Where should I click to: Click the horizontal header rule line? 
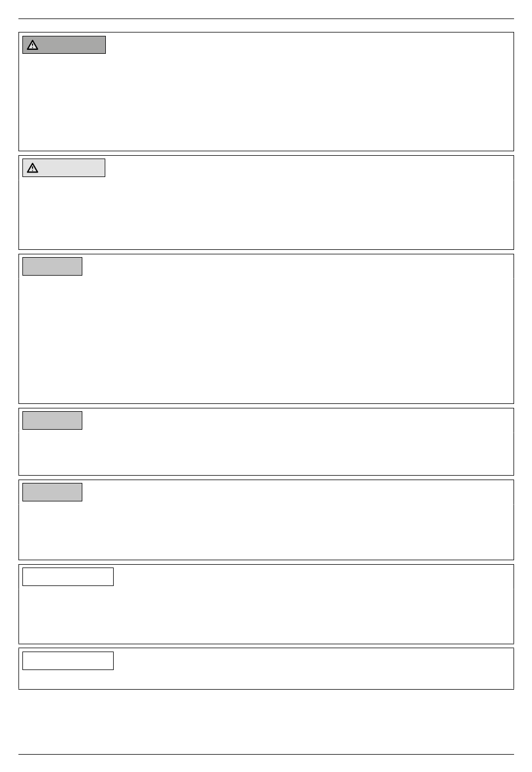(x=266, y=18)
